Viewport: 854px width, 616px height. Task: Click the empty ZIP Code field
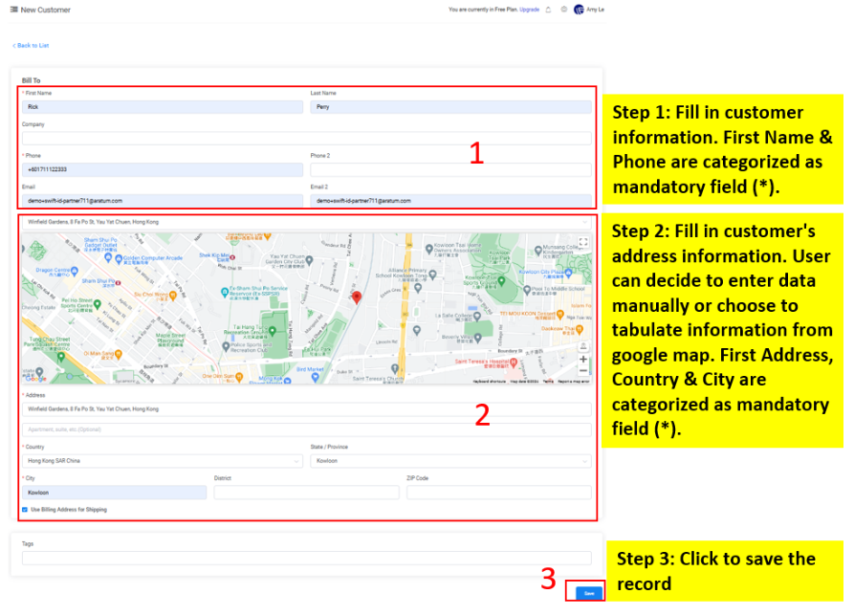point(499,493)
